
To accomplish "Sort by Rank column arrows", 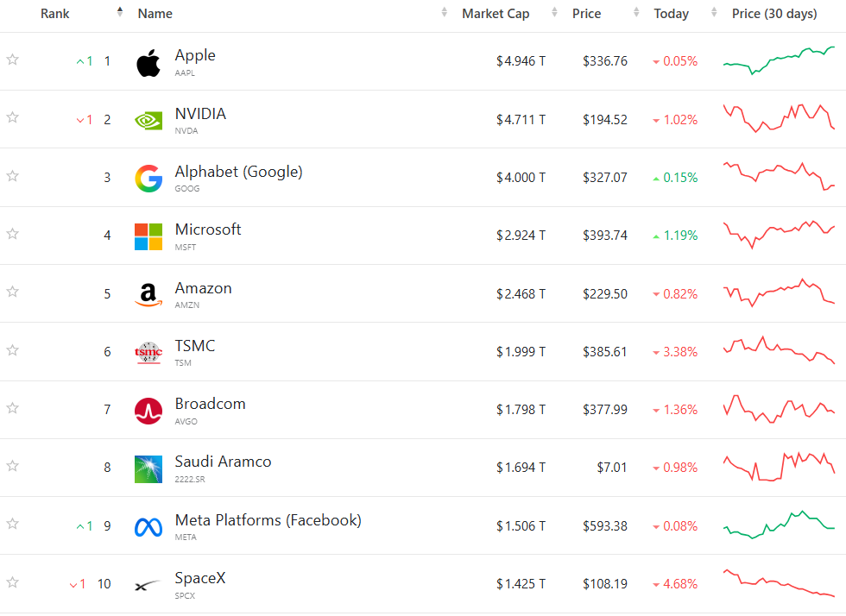I will (120, 12).
